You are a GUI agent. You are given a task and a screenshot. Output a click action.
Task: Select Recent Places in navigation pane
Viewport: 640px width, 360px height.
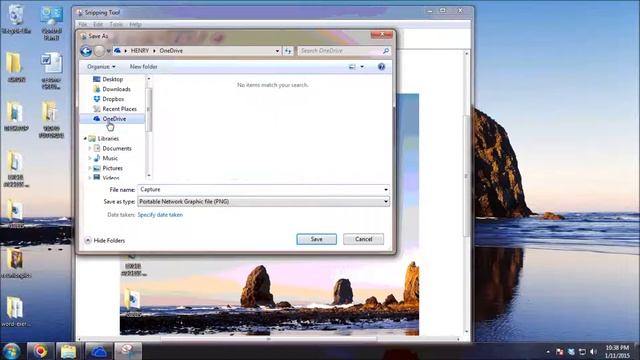119,109
